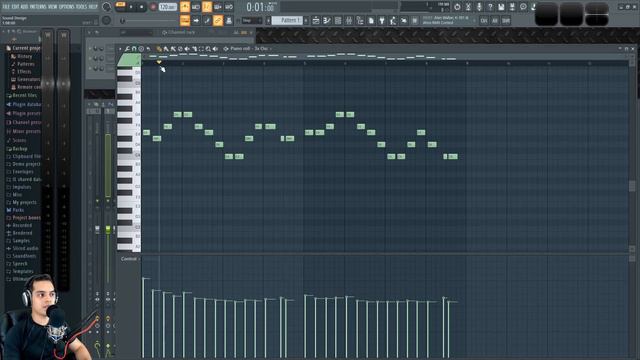This screenshot has width=640, height=360.
Task: Expand the Plugin database folder
Action: [24, 104]
